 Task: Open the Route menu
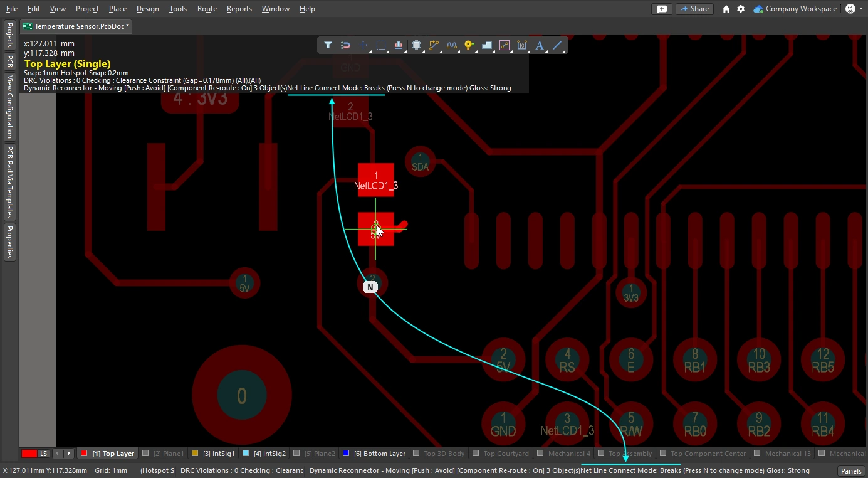point(207,9)
